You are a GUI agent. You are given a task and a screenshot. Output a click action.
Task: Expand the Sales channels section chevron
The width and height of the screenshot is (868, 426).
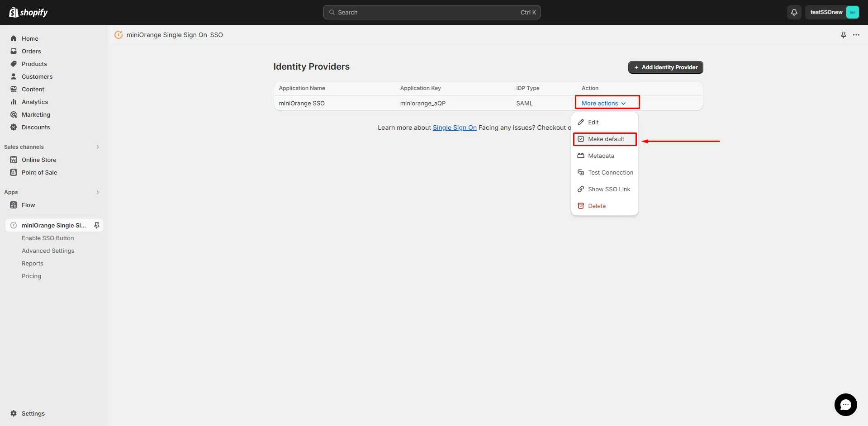tap(98, 147)
